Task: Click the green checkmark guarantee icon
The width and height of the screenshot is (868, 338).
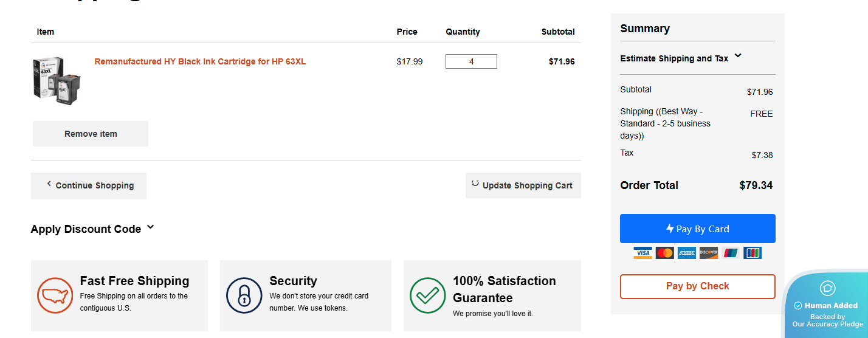Action: click(x=428, y=295)
